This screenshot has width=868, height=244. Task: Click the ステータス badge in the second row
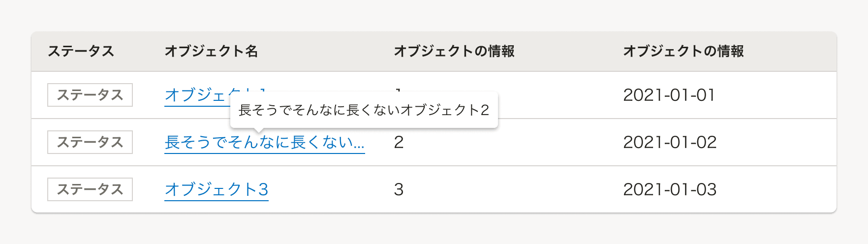(90, 142)
